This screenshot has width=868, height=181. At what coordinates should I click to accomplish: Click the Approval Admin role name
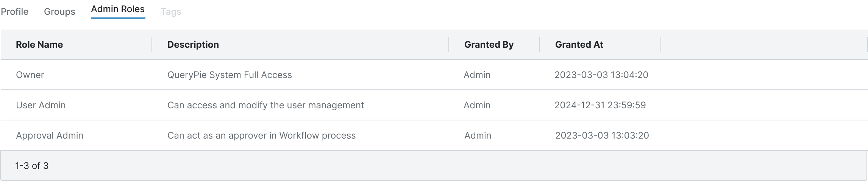pyautogui.click(x=50, y=136)
